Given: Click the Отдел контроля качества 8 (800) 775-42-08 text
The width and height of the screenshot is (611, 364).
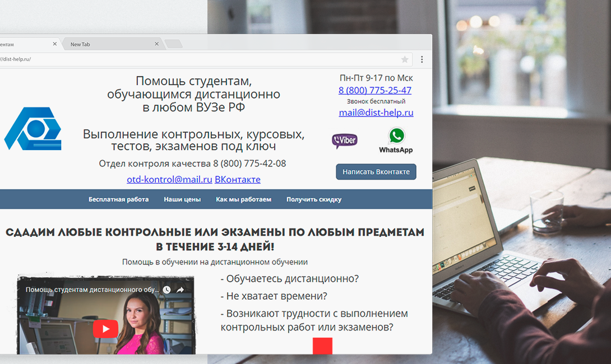Looking at the screenshot, I should [192, 164].
